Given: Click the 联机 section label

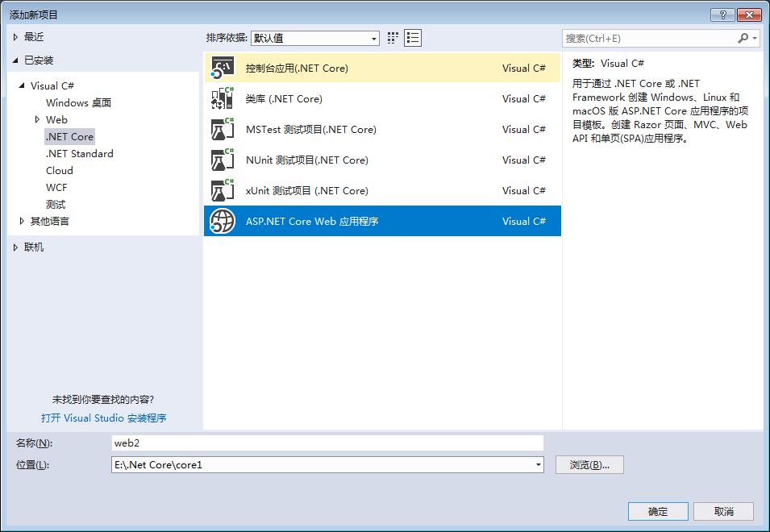Looking at the screenshot, I should pos(34,247).
